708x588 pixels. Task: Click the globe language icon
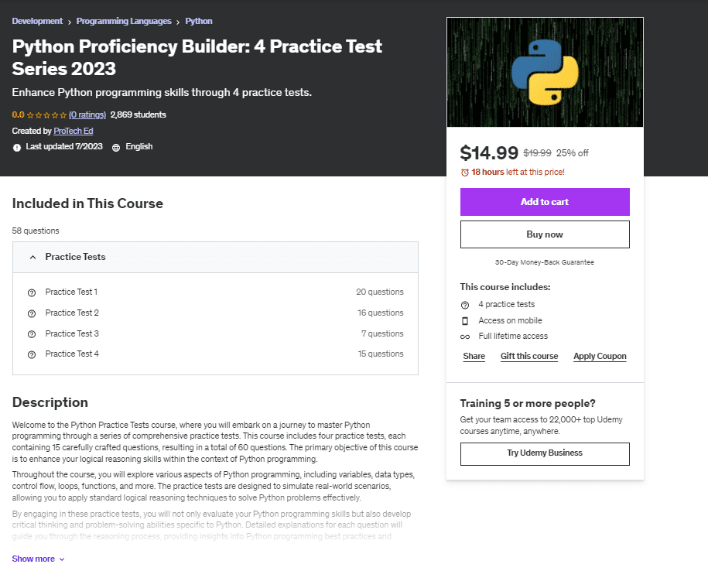tap(116, 147)
